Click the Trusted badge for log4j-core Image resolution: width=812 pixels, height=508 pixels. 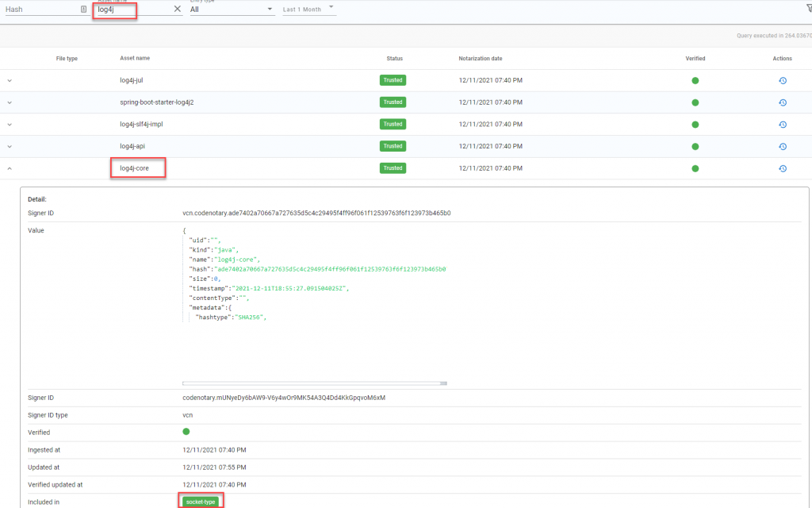[393, 168]
